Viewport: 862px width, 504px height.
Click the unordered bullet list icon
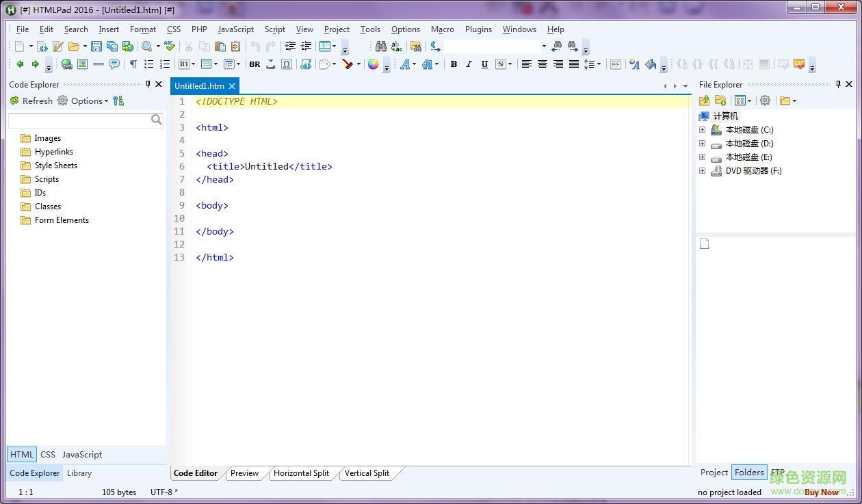point(148,64)
